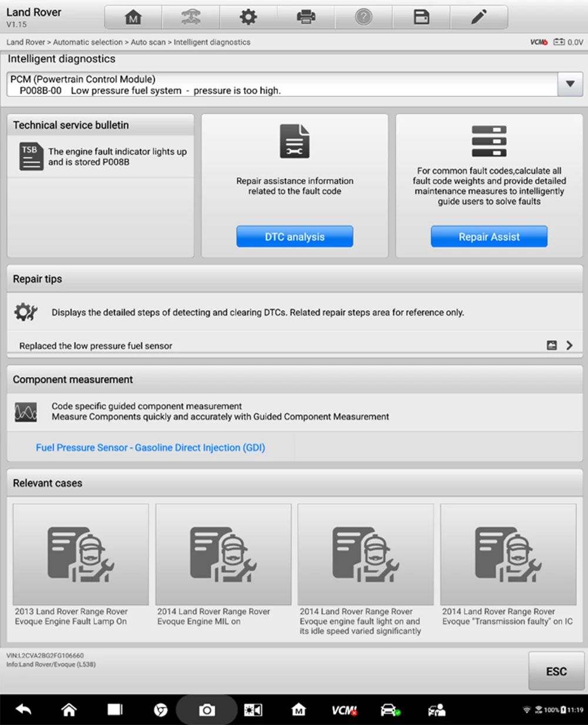The width and height of the screenshot is (588, 725).
Task: Click the Save disk toolbar icon
Action: (x=421, y=18)
